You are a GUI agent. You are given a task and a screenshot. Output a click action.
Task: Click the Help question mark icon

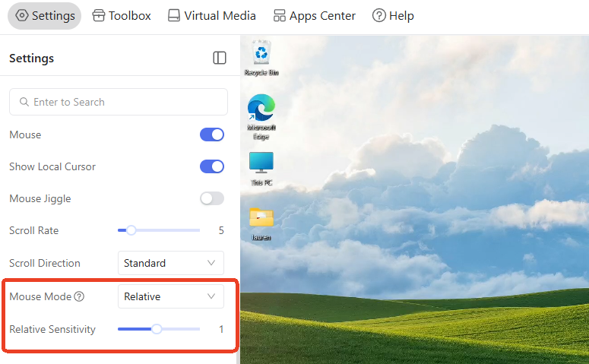378,16
